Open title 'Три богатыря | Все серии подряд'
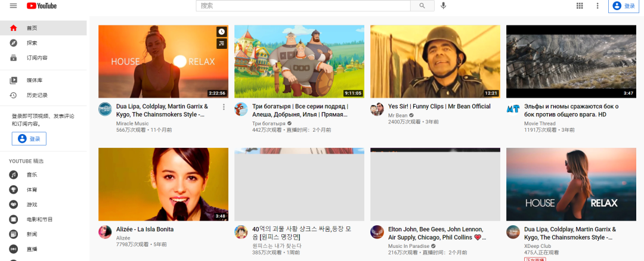Image resolution: width=644 pixels, height=261 pixels. coord(300,110)
